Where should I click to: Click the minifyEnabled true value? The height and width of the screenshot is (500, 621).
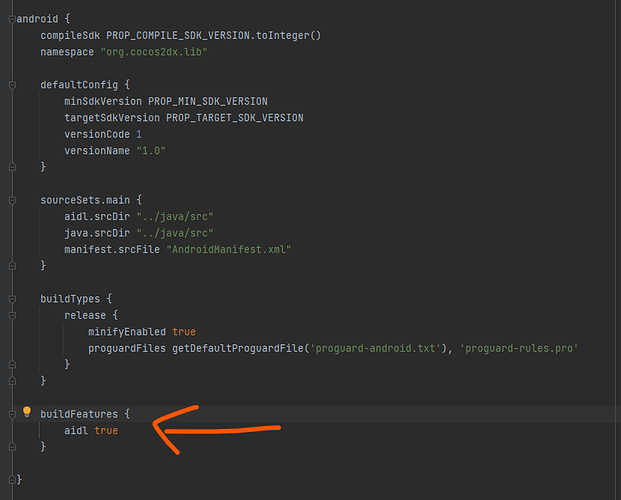click(x=184, y=331)
